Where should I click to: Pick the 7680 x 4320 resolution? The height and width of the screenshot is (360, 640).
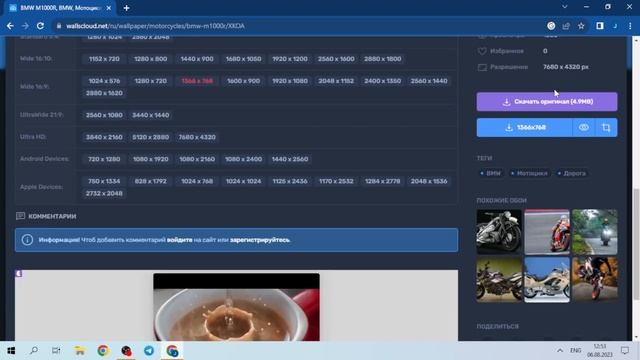click(x=197, y=137)
